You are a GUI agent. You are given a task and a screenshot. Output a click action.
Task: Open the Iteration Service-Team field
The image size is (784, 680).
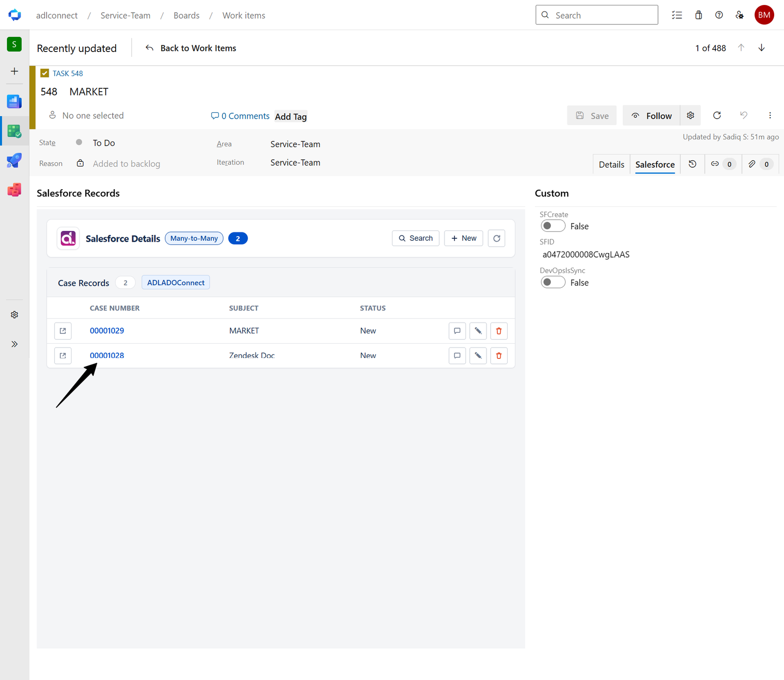point(295,163)
